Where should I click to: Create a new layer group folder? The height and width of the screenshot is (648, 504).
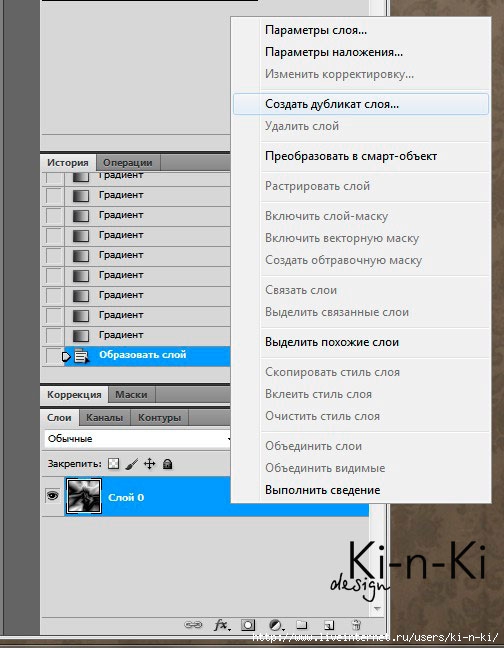coord(302,624)
